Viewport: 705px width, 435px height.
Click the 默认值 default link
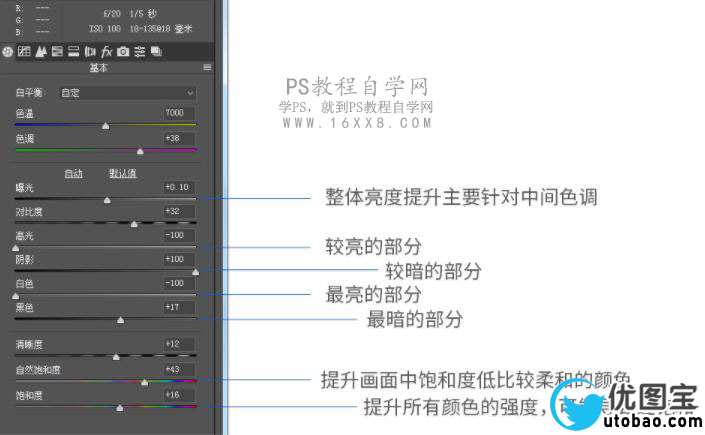pyautogui.click(x=123, y=174)
